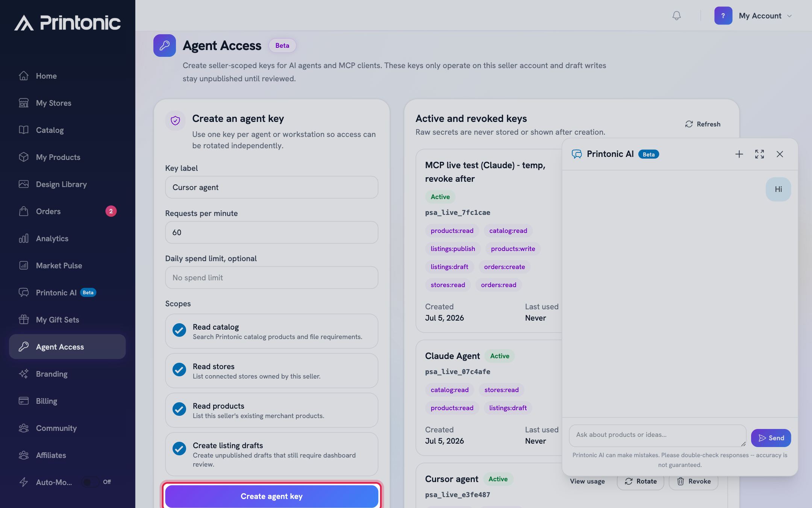Uncheck the Read products scope
The image size is (812, 508).
[179, 409]
